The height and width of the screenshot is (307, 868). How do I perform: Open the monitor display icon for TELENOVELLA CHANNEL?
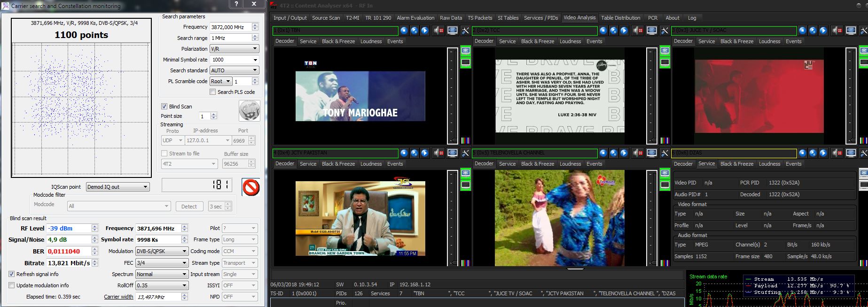pos(652,153)
